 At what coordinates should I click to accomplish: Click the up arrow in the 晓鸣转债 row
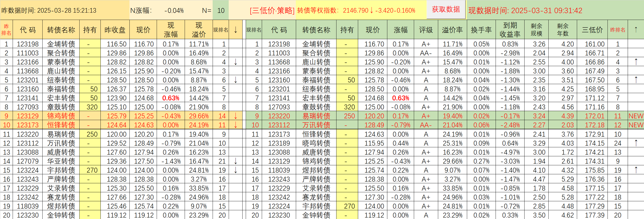click(x=636, y=143)
